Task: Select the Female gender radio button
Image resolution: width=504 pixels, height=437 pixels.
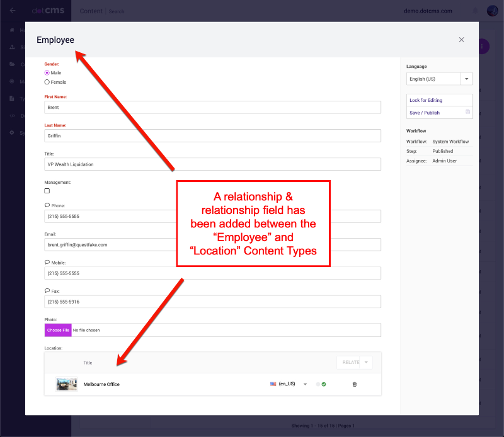Action: coord(47,82)
